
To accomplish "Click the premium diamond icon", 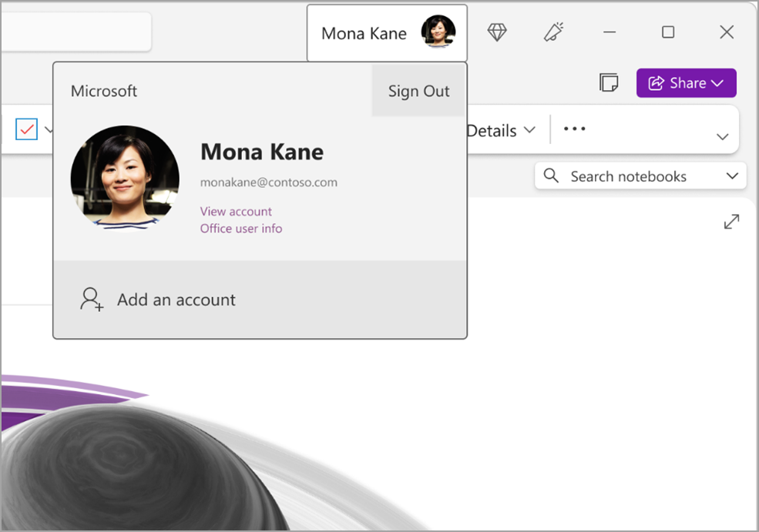I will [x=497, y=32].
